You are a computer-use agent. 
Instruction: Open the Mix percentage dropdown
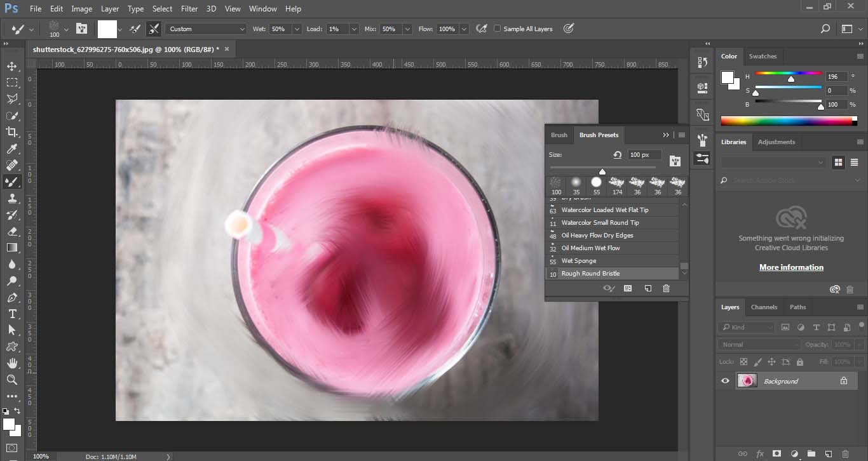[x=407, y=29]
